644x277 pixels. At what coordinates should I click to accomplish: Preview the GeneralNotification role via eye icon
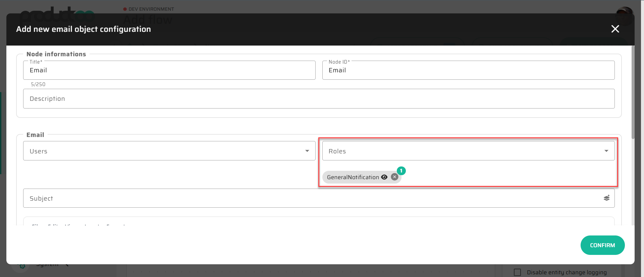384,177
